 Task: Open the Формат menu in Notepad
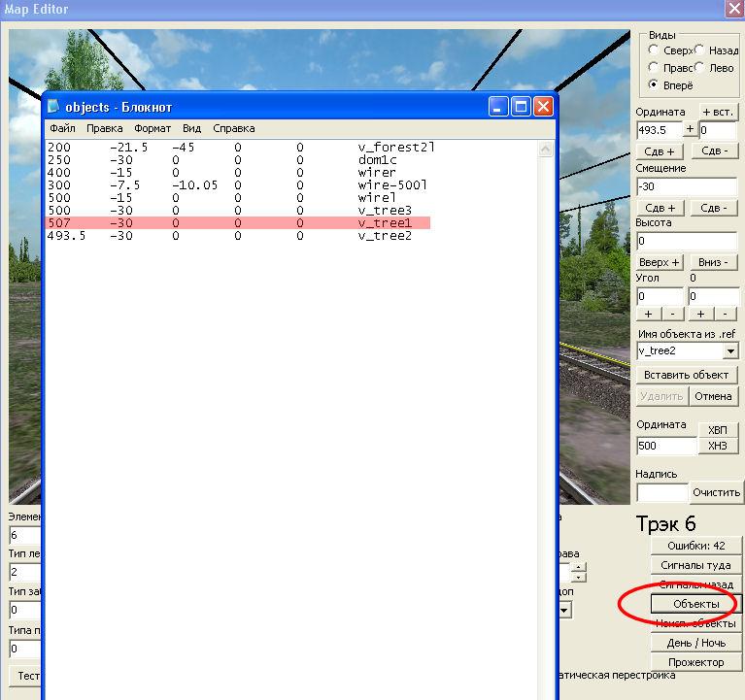click(x=152, y=128)
